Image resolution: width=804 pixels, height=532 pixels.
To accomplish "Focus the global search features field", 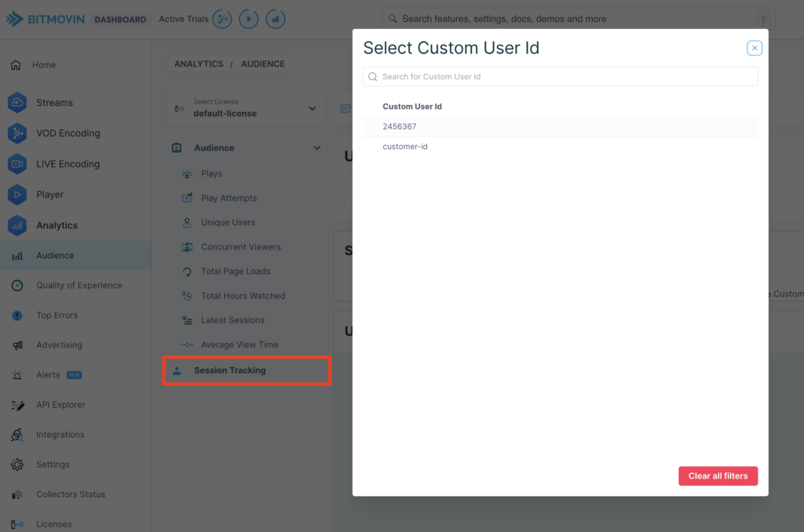I will [579, 19].
